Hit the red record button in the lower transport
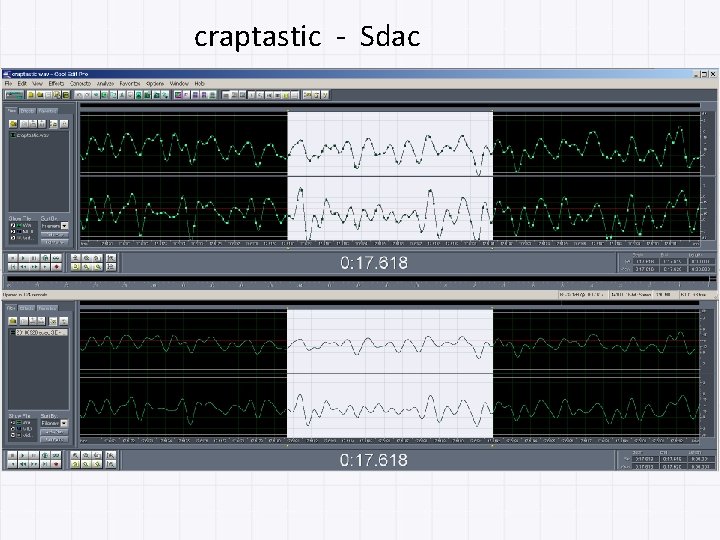 click(x=56, y=464)
